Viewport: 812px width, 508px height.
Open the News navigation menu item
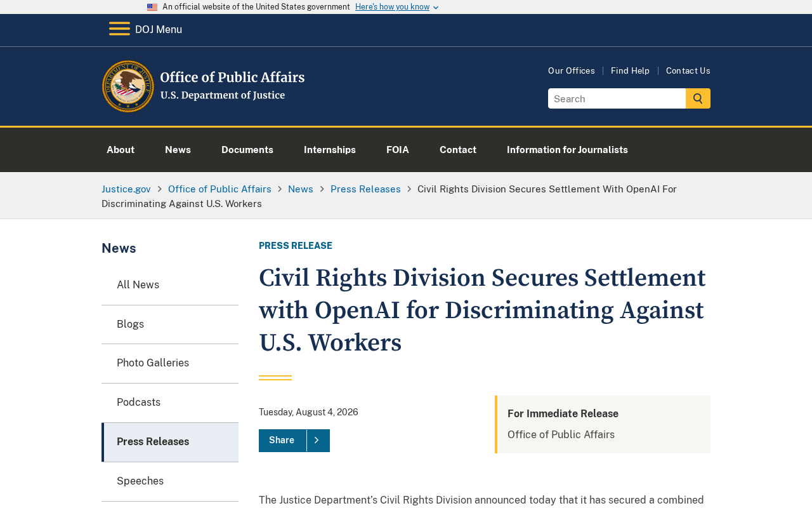(x=178, y=150)
